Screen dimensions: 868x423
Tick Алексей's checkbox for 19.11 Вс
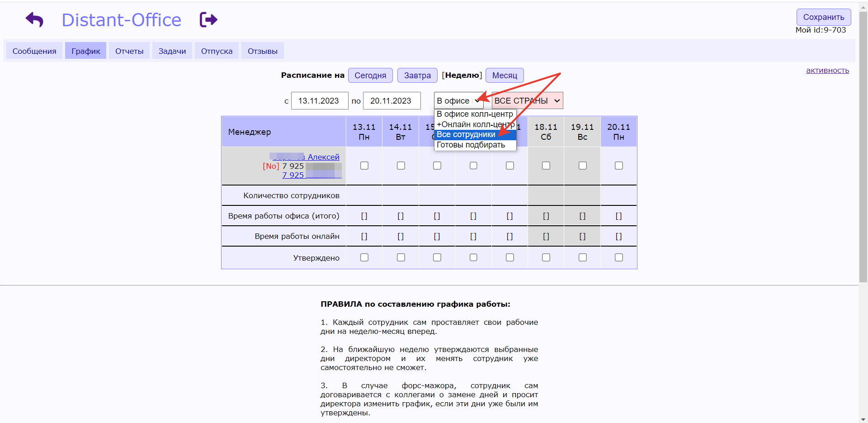(x=583, y=166)
